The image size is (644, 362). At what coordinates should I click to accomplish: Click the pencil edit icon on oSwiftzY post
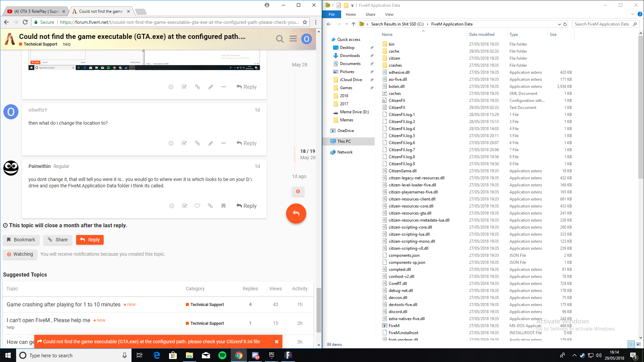(x=211, y=143)
